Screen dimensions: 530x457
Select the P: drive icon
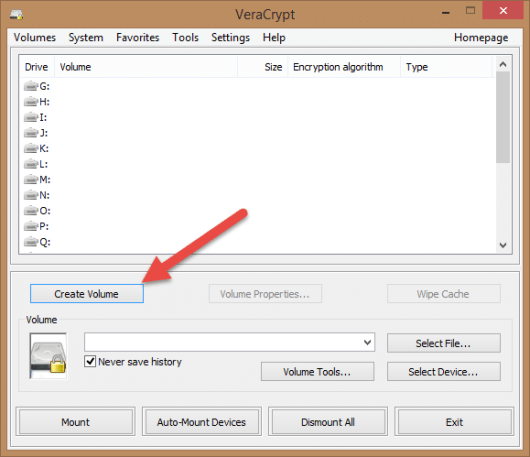tap(31, 226)
